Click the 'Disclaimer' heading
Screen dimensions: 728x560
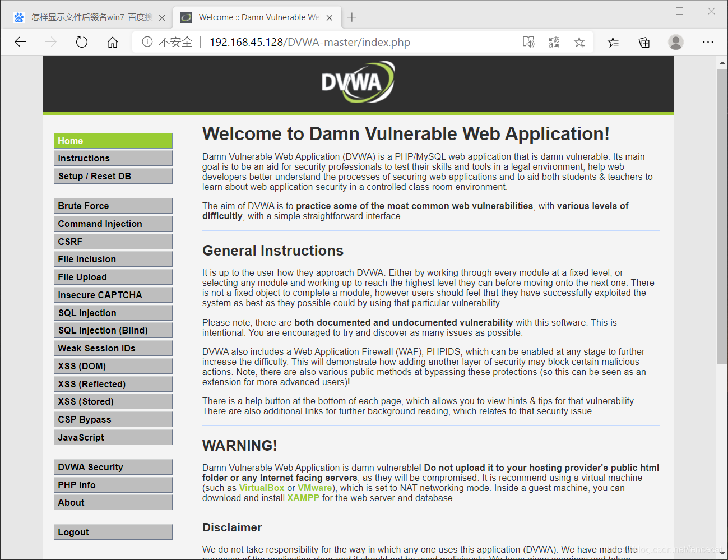pyautogui.click(x=232, y=527)
